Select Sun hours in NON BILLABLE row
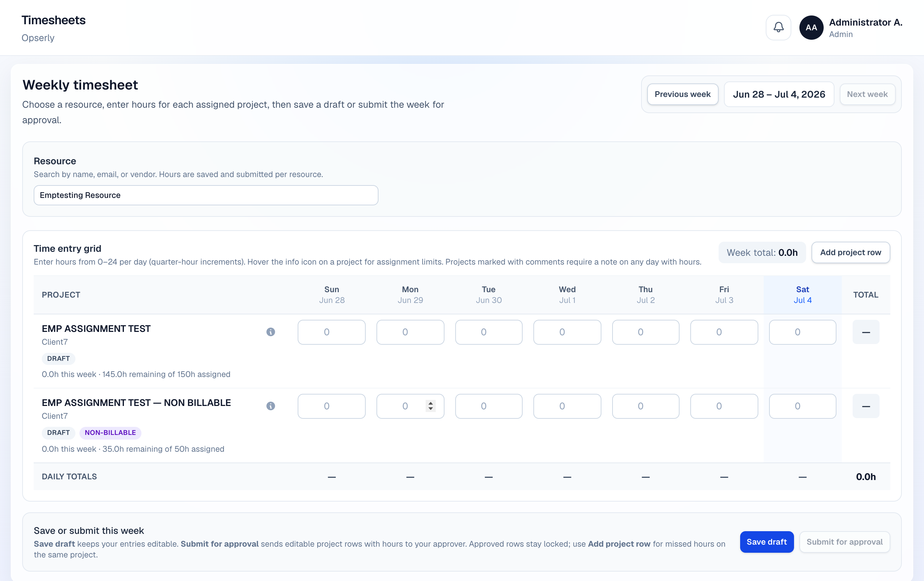The width and height of the screenshot is (924, 581). pos(332,406)
